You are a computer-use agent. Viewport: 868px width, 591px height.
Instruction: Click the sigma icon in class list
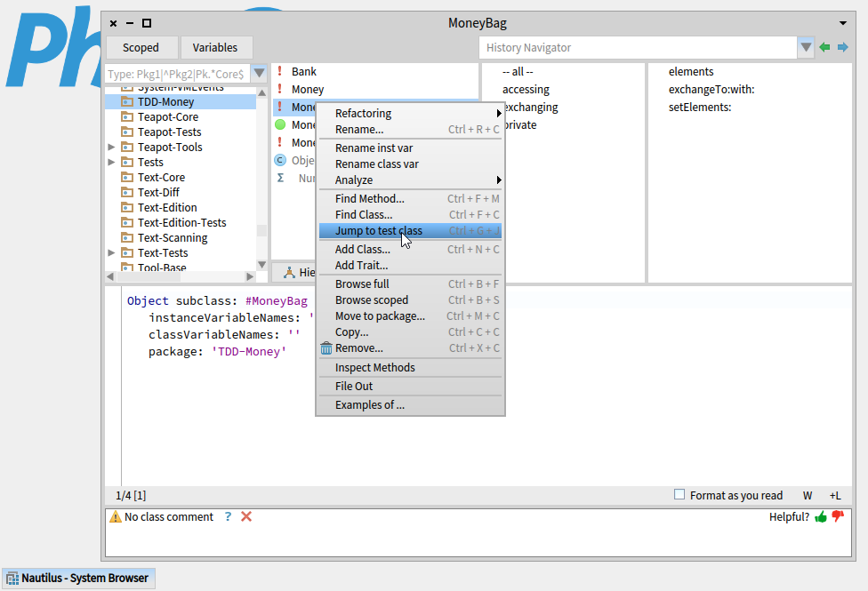pyautogui.click(x=281, y=178)
